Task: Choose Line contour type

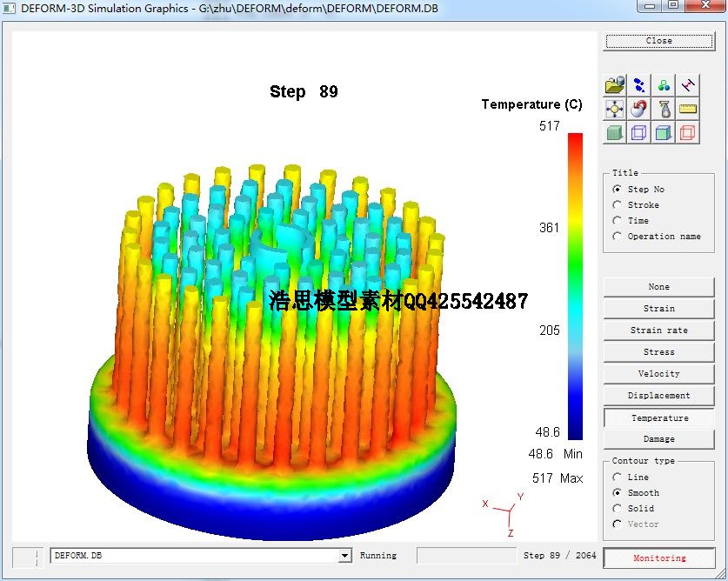Action: (618, 477)
